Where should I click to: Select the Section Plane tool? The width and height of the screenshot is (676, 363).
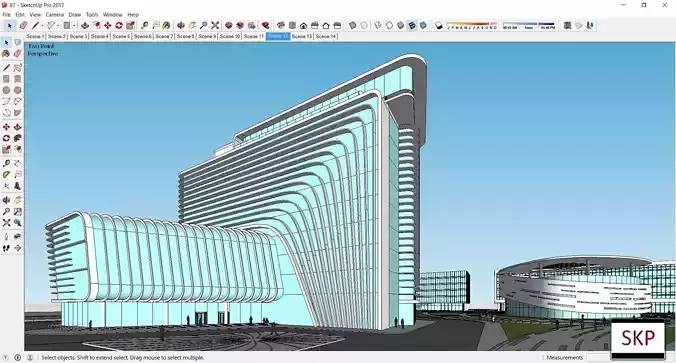tap(17, 248)
